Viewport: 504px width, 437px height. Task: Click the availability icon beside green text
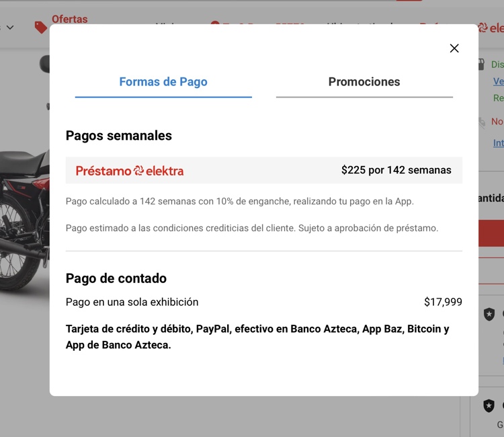(x=481, y=65)
